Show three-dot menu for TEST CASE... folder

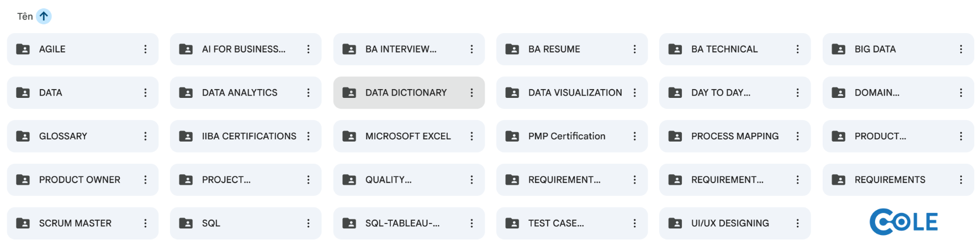(634, 223)
